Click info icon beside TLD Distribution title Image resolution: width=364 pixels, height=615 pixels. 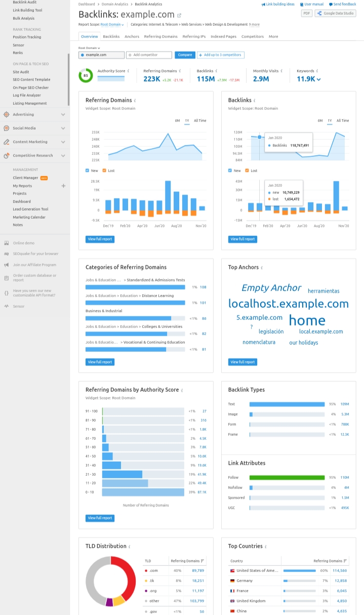tap(130, 546)
